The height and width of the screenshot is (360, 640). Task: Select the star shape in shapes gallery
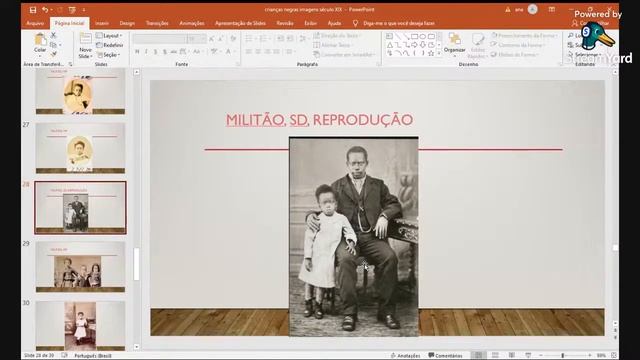click(431, 53)
